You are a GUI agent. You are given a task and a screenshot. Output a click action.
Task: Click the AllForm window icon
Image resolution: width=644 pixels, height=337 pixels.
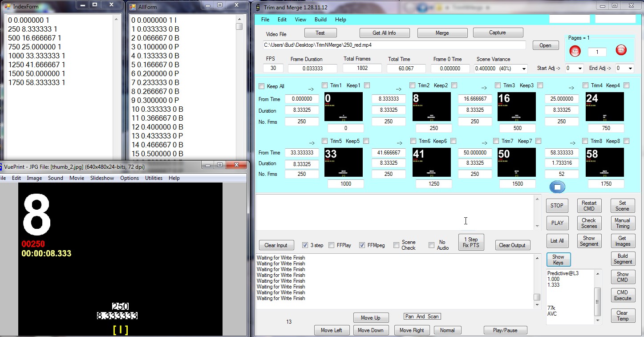(133, 7)
